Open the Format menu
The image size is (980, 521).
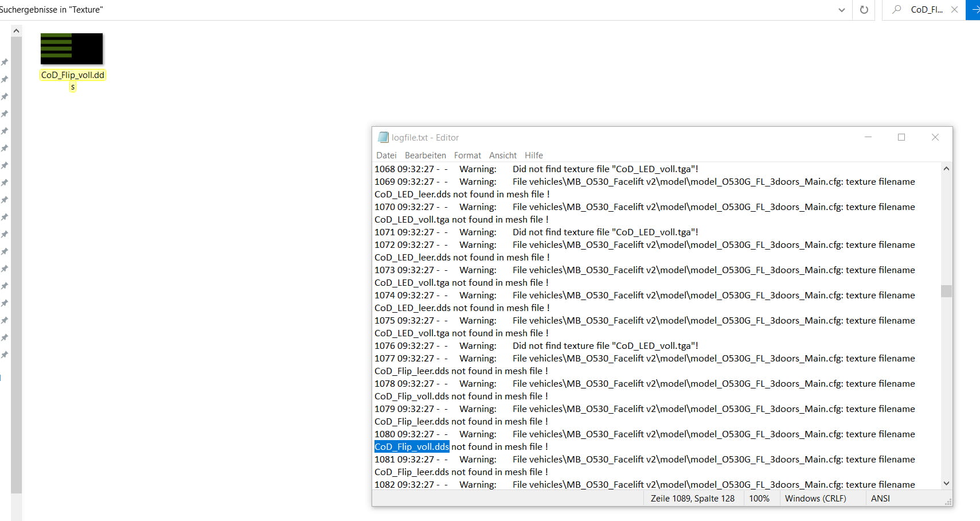tap(467, 155)
